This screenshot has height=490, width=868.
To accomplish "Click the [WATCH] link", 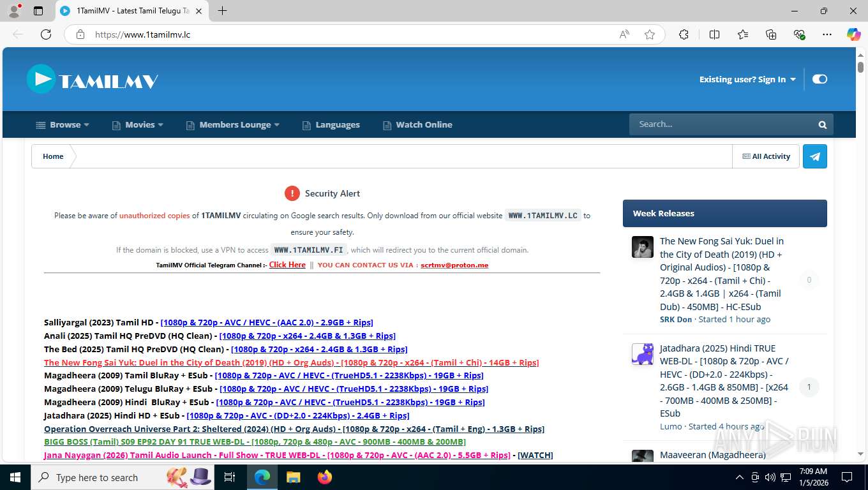I will [x=535, y=455].
